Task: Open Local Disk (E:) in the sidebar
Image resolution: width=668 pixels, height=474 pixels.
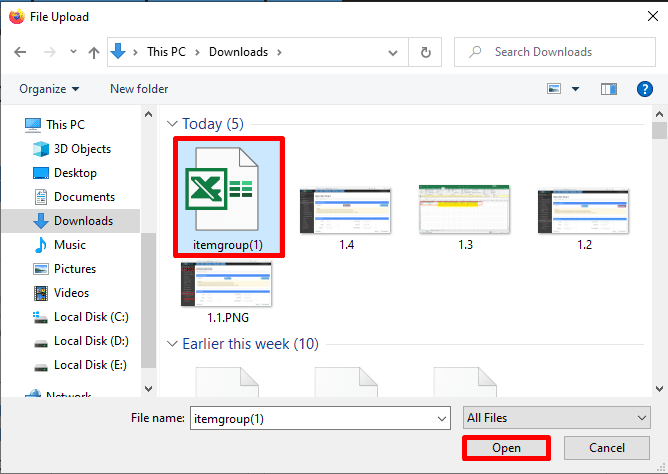Action: 90,365
